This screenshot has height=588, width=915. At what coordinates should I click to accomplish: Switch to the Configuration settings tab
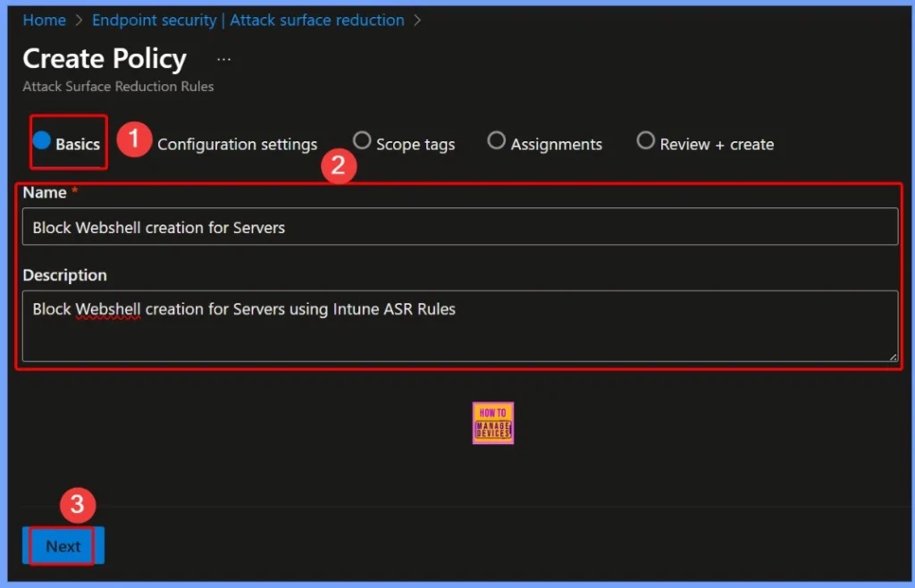pyautogui.click(x=237, y=144)
